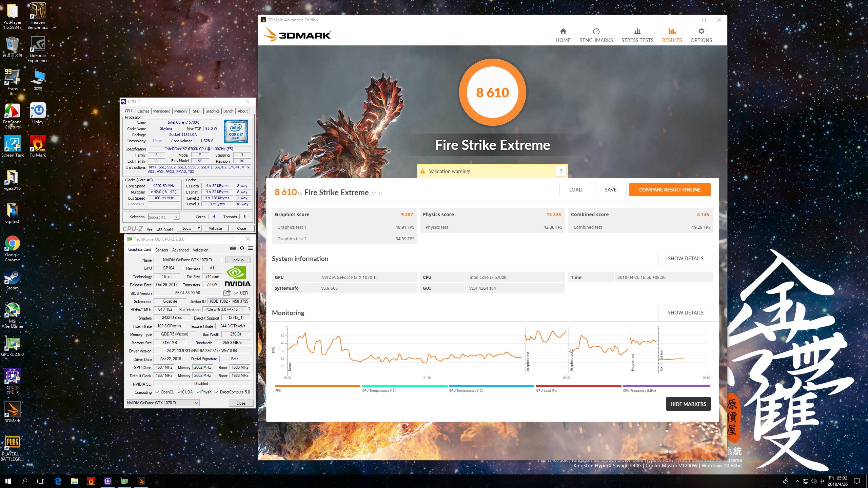
Task: Switch to CPU-Z Memory tab
Action: tap(181, 111)
